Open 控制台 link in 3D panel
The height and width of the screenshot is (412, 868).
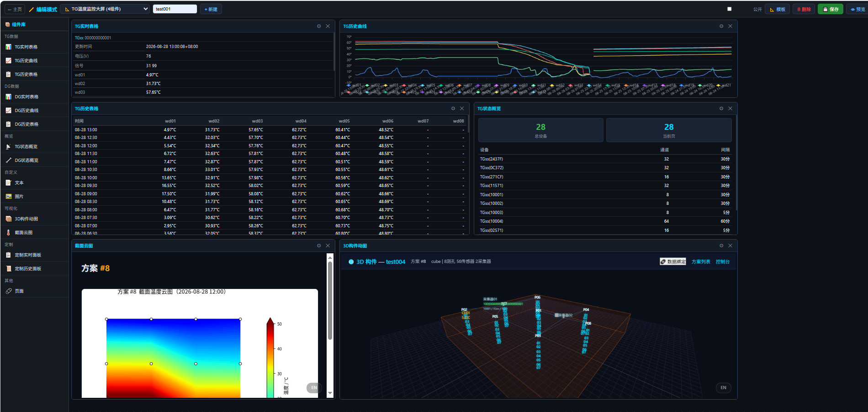[x=723, y=262]
